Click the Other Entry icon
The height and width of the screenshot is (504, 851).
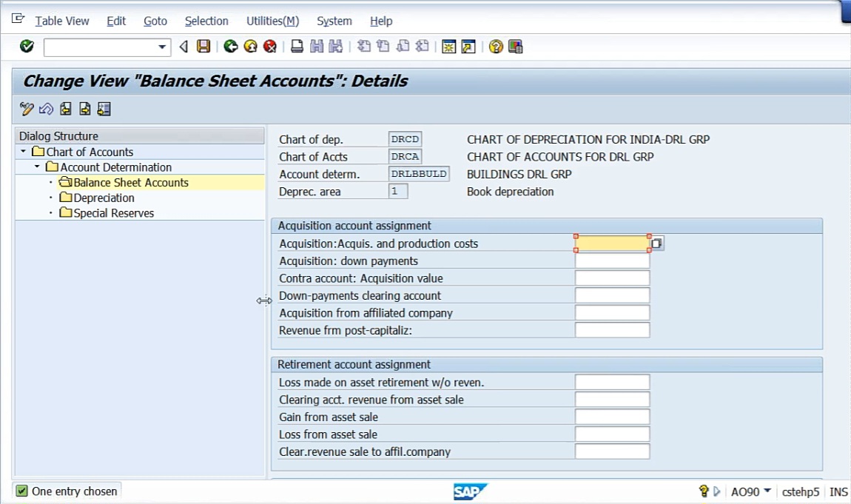pyautogui.click(x=104, y=109)
